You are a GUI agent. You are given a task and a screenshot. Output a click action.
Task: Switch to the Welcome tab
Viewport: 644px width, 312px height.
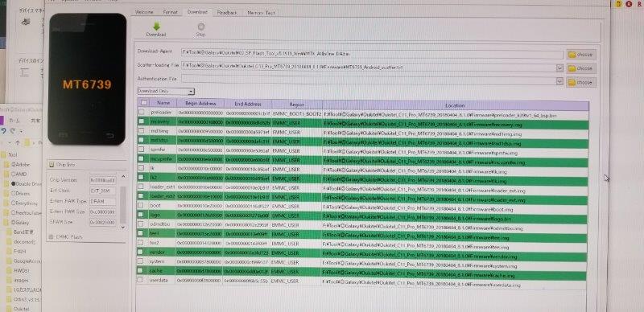pyautogui.click(x=144, y=12)
